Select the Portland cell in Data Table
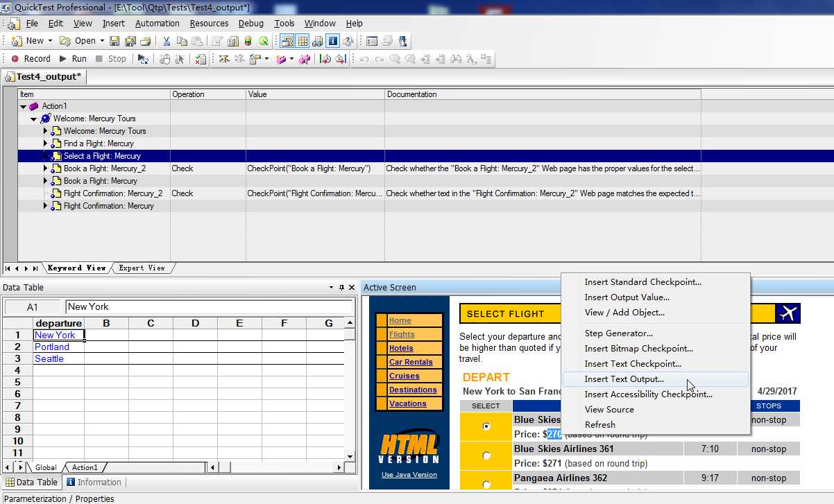Screen dimensions: 834x504 59,347
